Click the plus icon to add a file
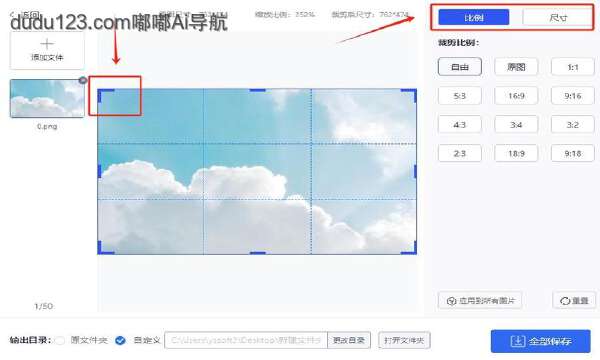The height and width of the screenshot is (360, 600). point(47,44)
